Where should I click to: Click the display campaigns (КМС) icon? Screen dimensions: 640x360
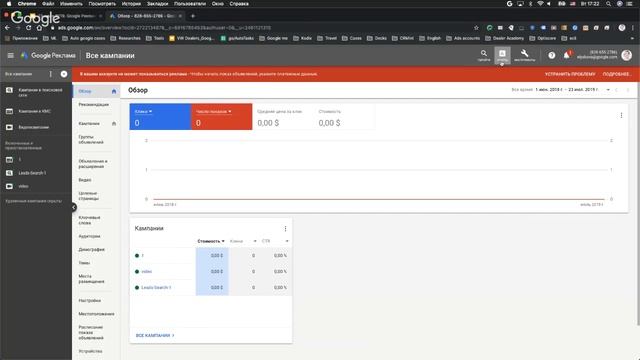(x=9, y=111)
